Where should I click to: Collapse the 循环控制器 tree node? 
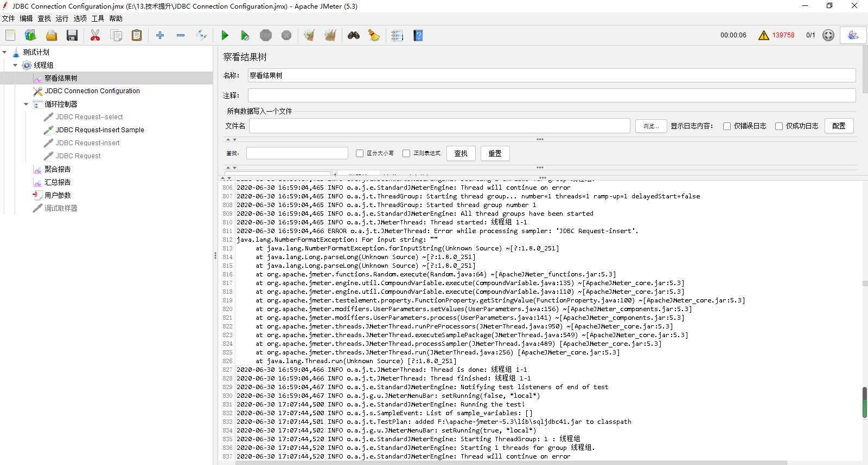click(26, 104)
